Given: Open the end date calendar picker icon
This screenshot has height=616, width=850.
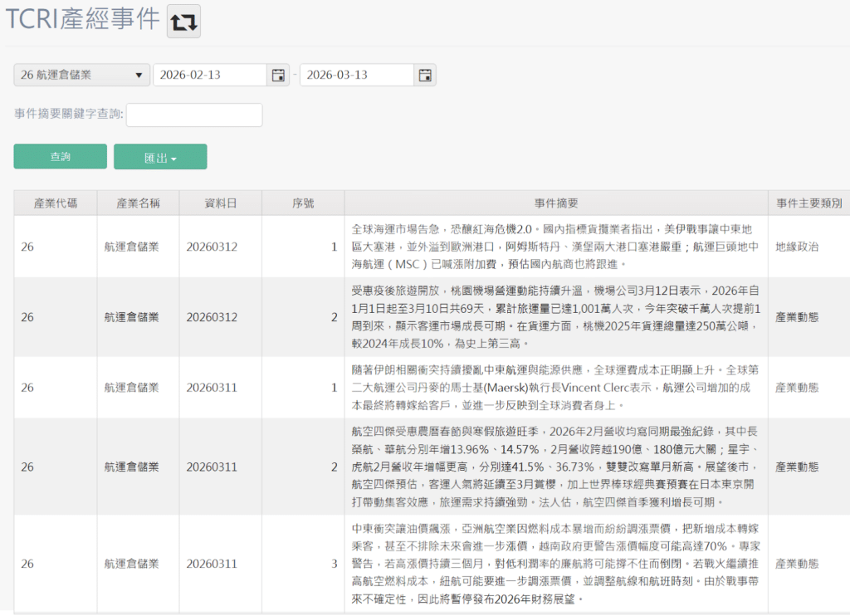Looking at the screenshot, I should coord(424,74).
